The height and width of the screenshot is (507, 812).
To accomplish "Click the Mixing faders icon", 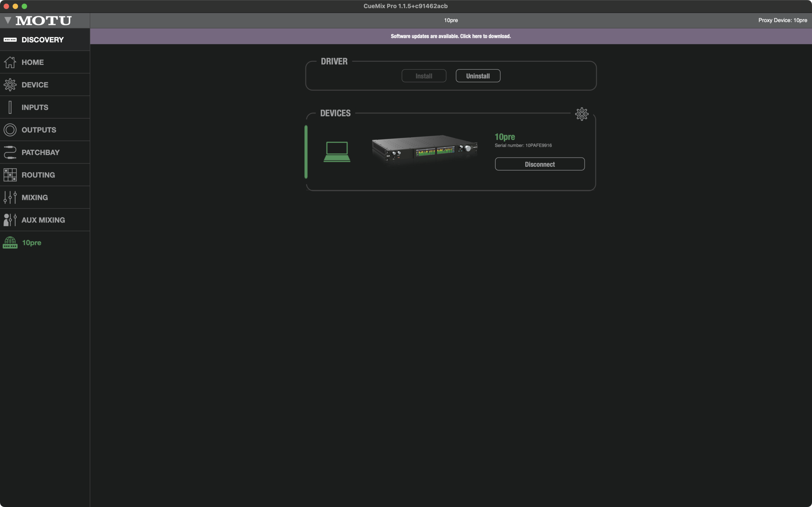I will [x=10, y=197].
